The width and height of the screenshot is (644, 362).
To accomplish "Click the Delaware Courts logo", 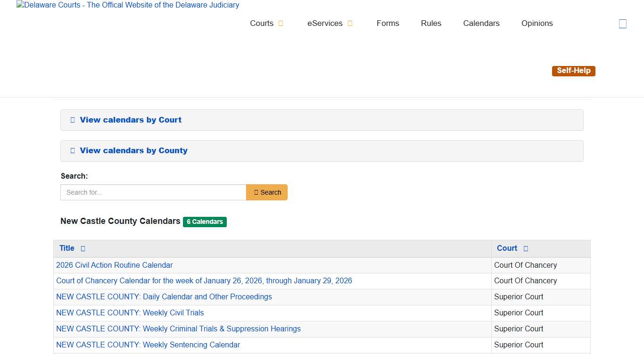I will point(128,5).
